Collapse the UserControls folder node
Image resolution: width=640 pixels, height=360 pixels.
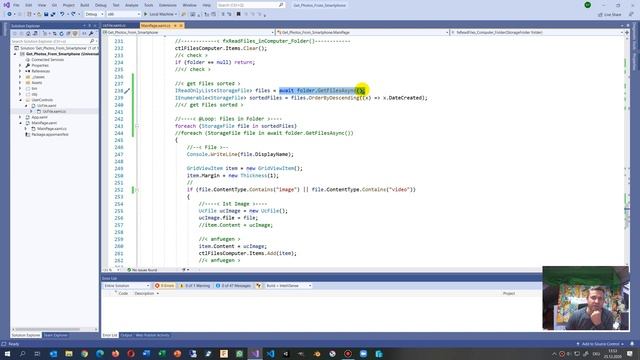tap(20, 100)
